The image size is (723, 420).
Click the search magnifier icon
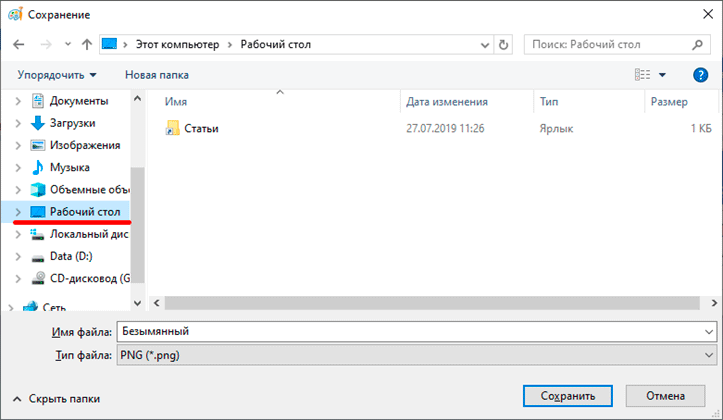coord(698,45)
